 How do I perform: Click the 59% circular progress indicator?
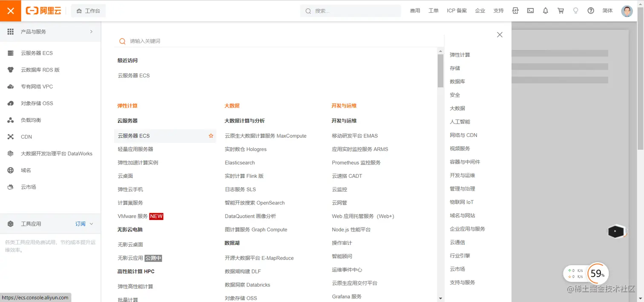pyautogui.click(x=597, y=274)
